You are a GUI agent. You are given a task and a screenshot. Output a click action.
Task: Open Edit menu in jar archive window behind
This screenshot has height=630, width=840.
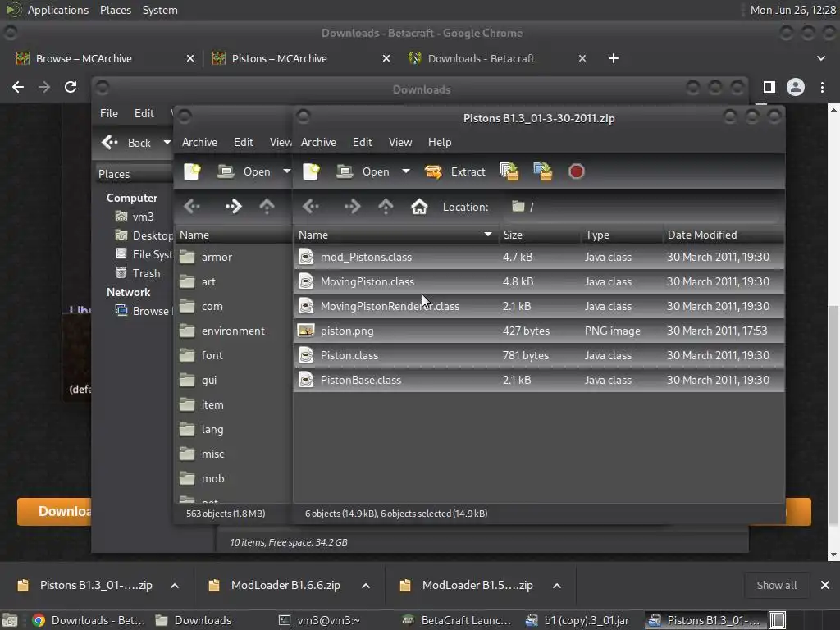pyautogui.click(x=243, y=142)
